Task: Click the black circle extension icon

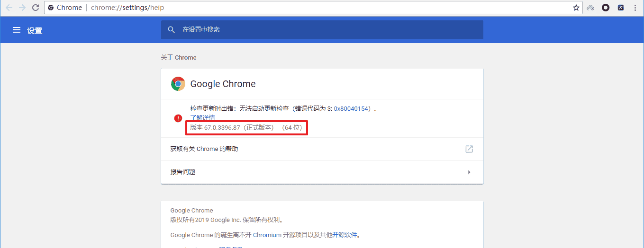Action: [606, 8]
